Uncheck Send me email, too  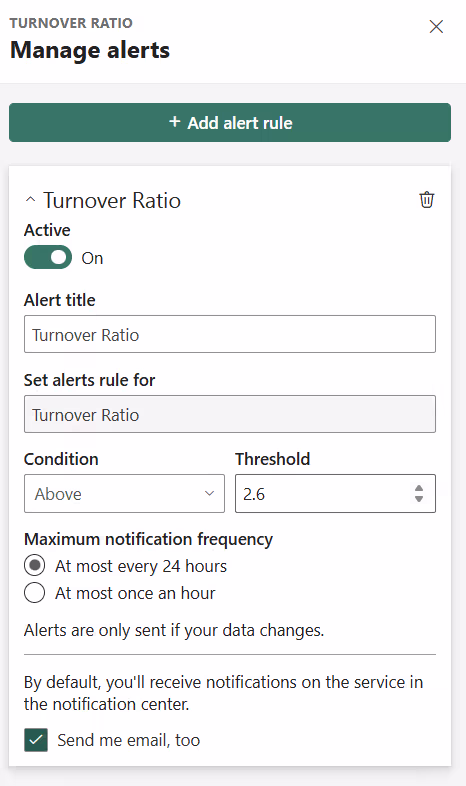click(x=36, y=740)
